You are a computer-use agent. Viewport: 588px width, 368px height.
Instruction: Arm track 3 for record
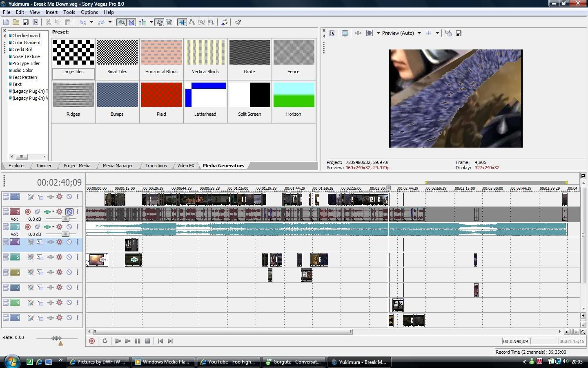[x=28, y=227]
